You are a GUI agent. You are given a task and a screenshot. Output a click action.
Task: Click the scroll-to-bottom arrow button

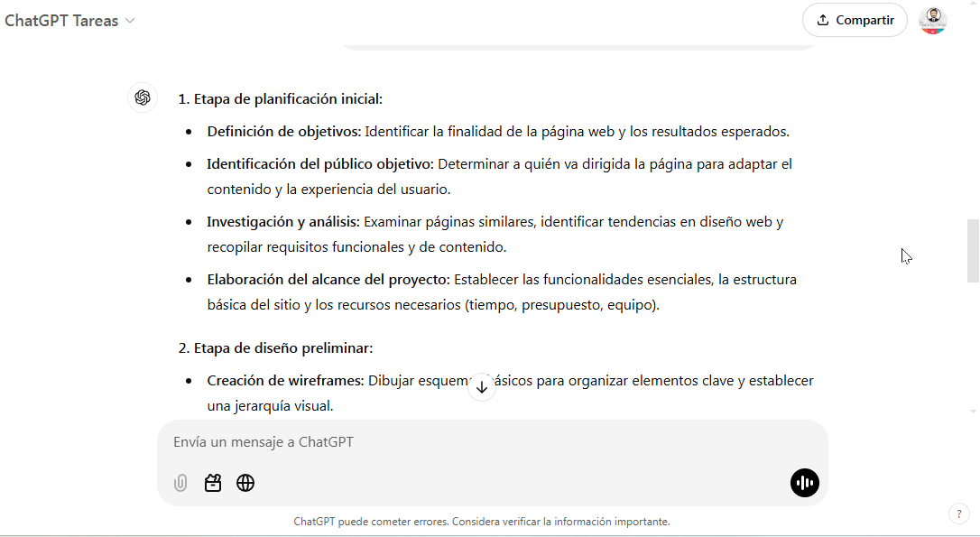(482, 387)
